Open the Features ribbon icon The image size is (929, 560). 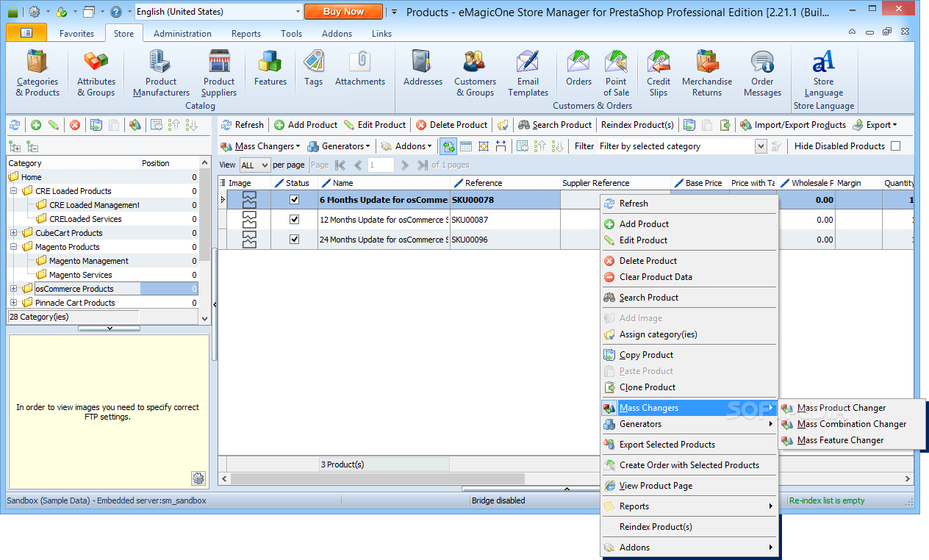270,68
